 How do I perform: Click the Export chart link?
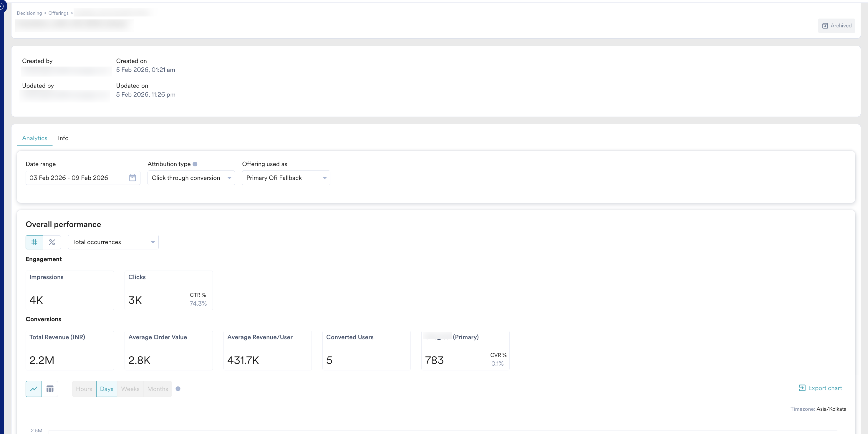[820, 388]
